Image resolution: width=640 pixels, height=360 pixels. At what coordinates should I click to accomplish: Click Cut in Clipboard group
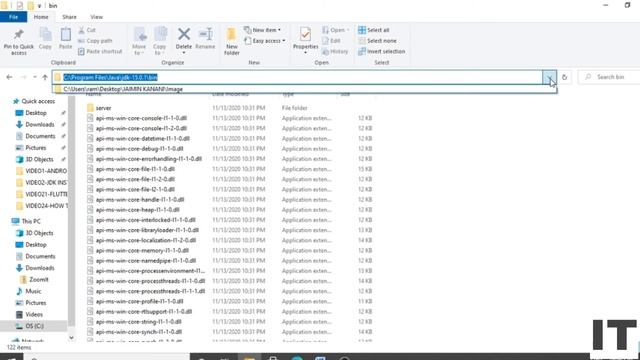[87, 30]
